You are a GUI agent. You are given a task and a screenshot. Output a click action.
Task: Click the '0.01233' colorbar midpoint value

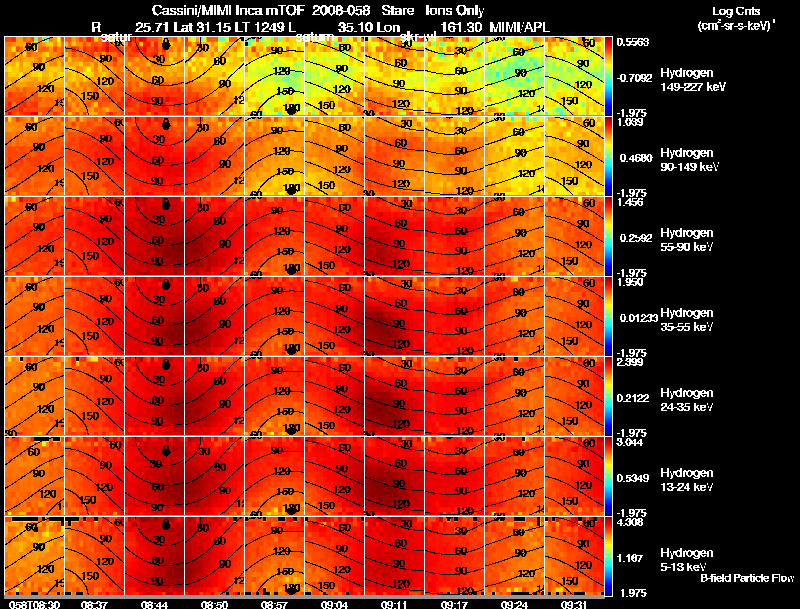pos(638,318)
